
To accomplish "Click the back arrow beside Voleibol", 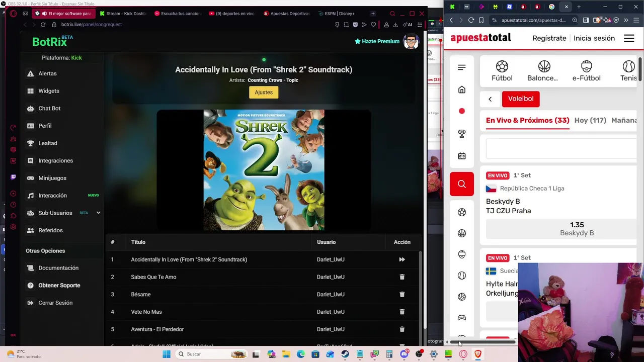I will coord(490,99).
